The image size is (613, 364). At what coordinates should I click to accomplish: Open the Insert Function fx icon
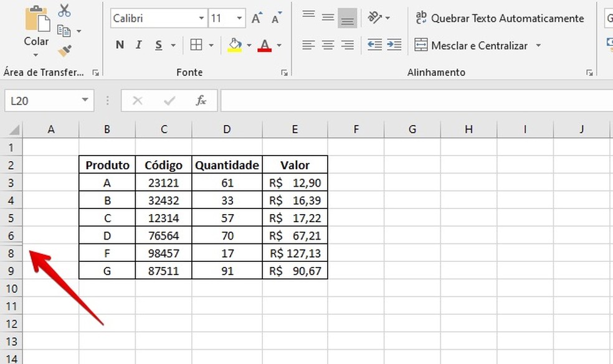[201, 100]
